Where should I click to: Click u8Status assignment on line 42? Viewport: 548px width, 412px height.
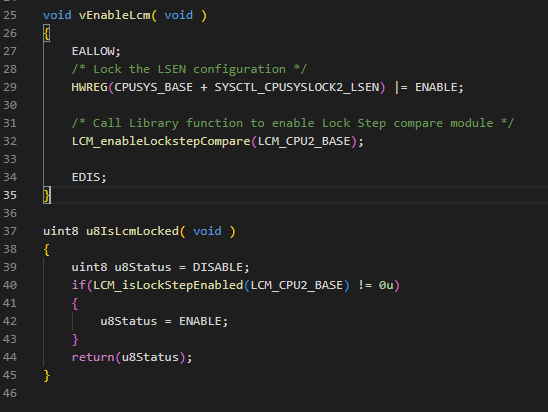click(x=129, y=321)
